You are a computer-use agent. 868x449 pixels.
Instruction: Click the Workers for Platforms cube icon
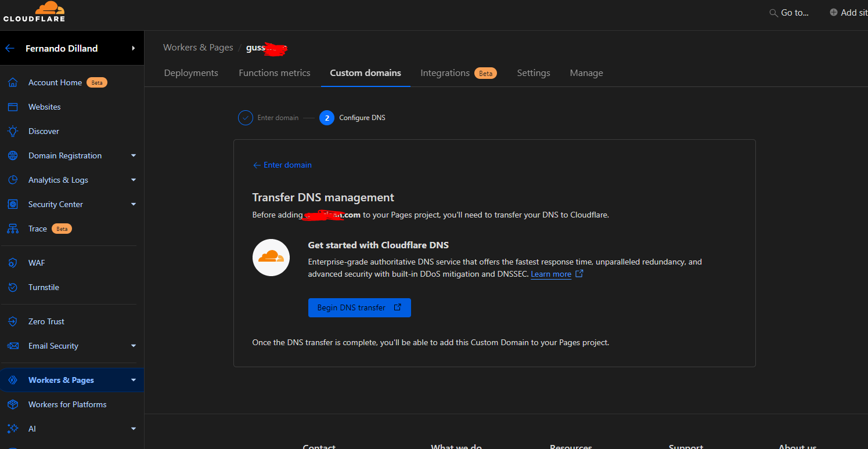click(x=13, y=404)
